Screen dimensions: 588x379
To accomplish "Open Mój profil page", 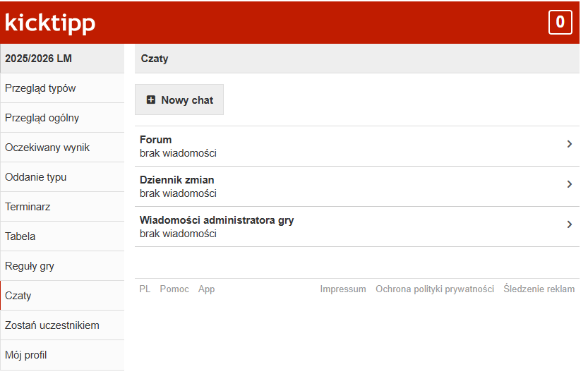I will coord(26,355).
